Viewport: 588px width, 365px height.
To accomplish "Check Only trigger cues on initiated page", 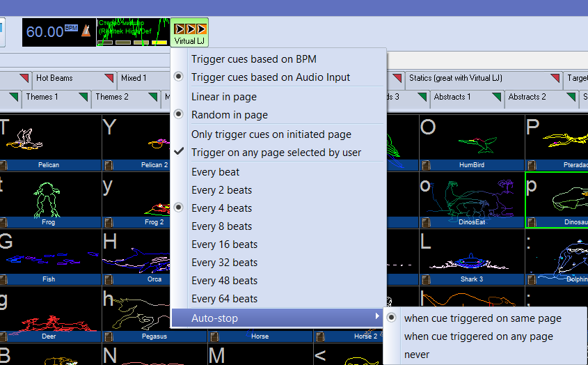I will coord(271,134).
